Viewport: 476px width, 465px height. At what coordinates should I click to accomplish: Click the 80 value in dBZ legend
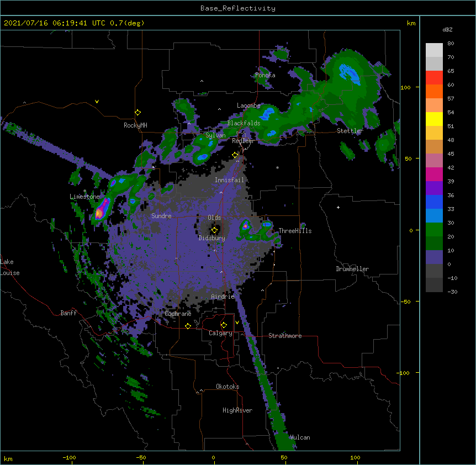[x=451, y=44]
